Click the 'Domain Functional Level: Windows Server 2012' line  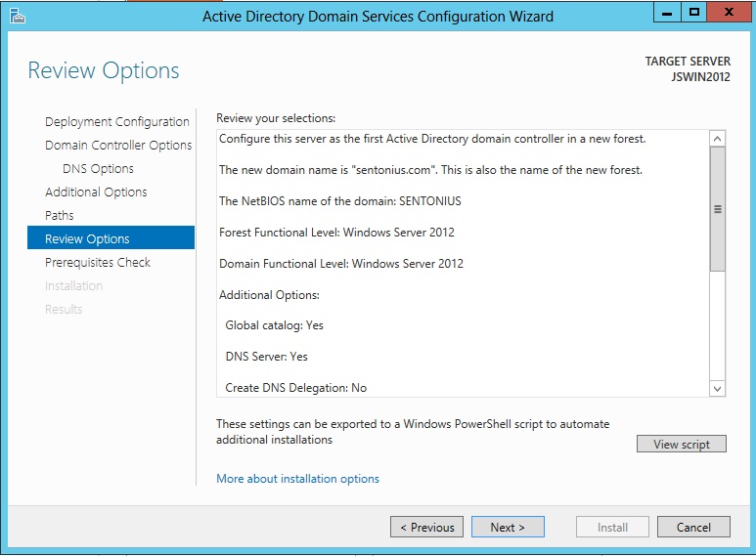click(x=341, y=264)
